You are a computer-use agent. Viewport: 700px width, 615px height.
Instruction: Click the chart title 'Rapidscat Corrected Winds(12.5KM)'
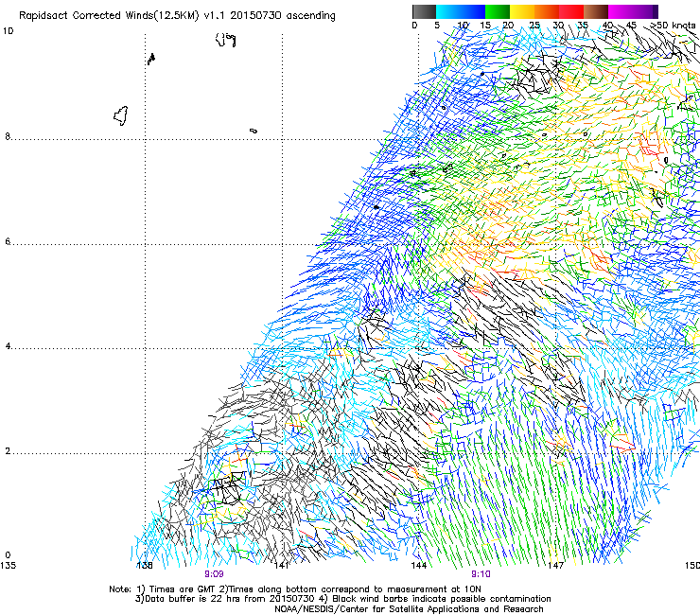109,16
